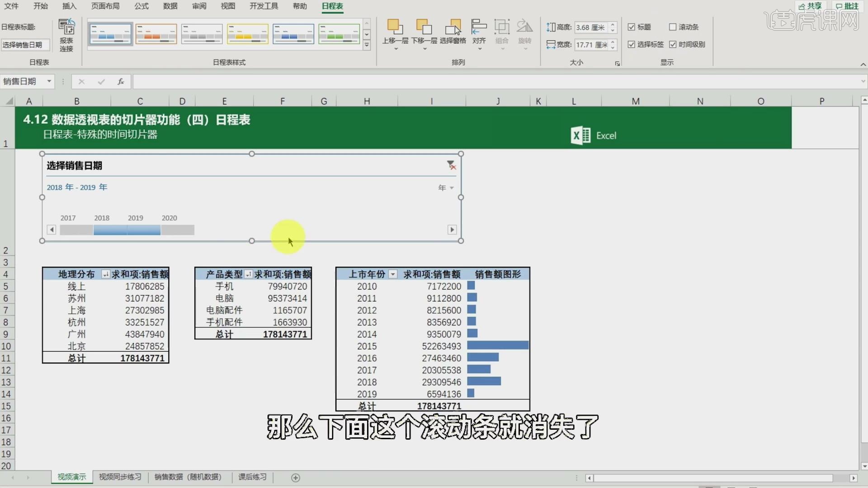Switch to the Data (数据) tab
The height and width of the screenshot is (488, 868).
(x=170, y=6)
